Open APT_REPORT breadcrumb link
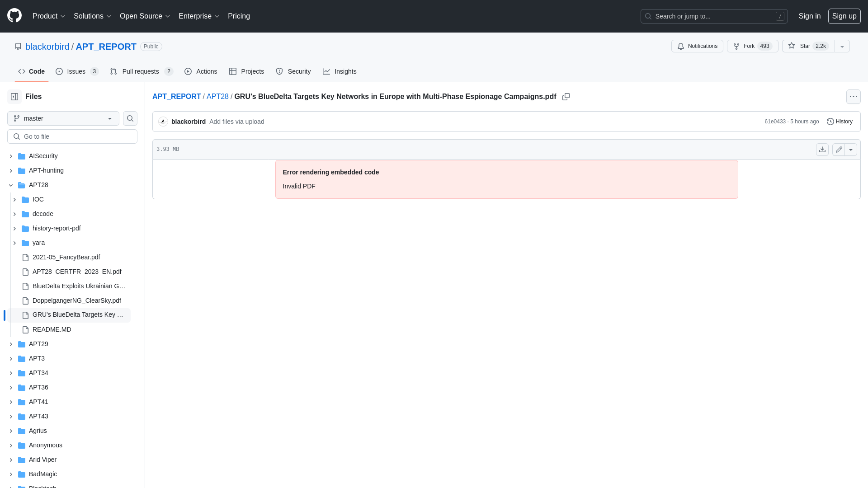868x488 pixels. click(x=176, y=97)
